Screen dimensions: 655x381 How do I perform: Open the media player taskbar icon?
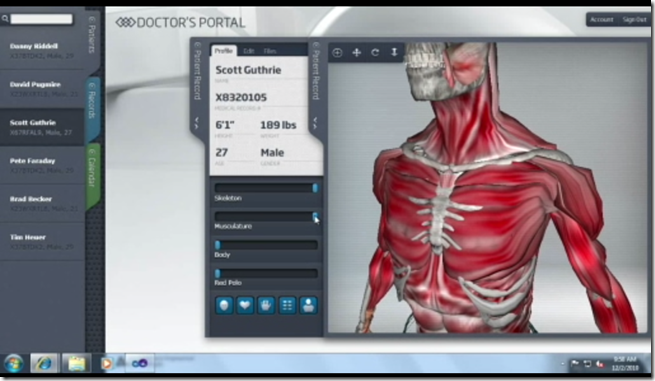[106, 363]
